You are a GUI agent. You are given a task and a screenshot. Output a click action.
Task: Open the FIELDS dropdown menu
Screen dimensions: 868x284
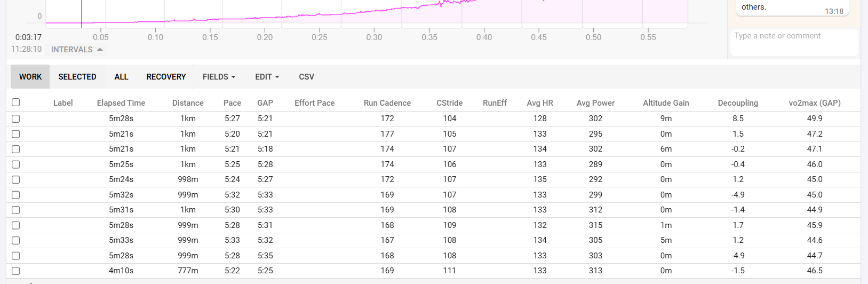pos(219,77)
